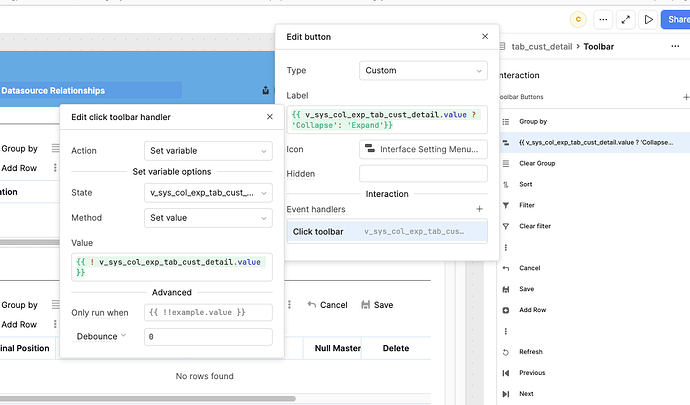Click the Debounce value input
This screenshot has width=690, height=405.
[208, 337]
